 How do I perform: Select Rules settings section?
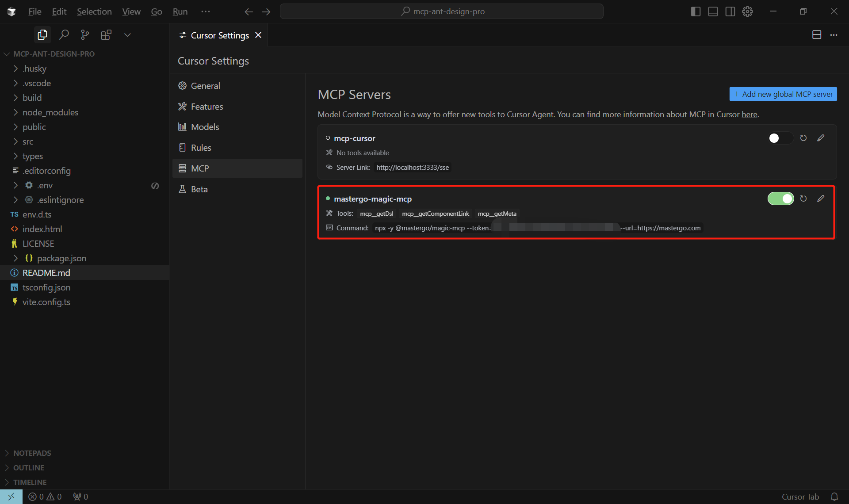point(237,148)
